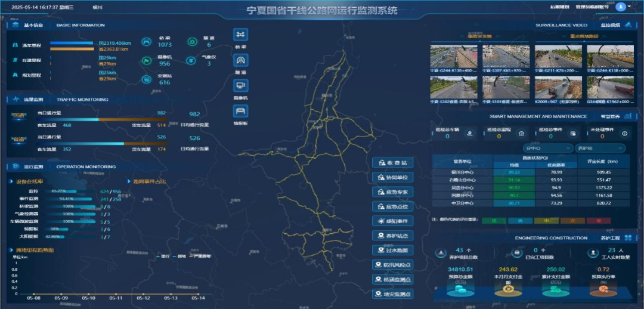Image resolution: width=644 pixels, height=309 pixels.
Task: Click the 地灾监测点 button
Action: tap(392, 294)
